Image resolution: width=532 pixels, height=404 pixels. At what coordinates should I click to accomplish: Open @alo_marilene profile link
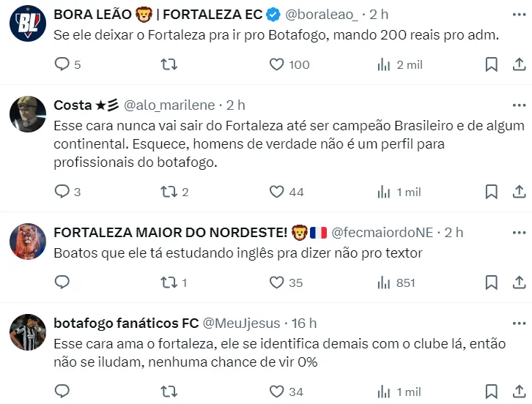pyautogui.click(x=172, y=105)
